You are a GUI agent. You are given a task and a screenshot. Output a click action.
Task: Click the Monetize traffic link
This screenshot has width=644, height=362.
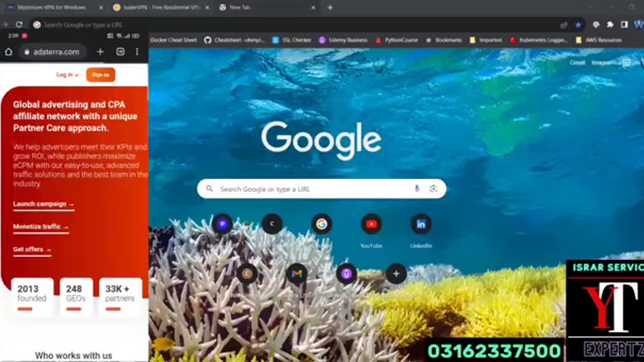coord(41,227)
